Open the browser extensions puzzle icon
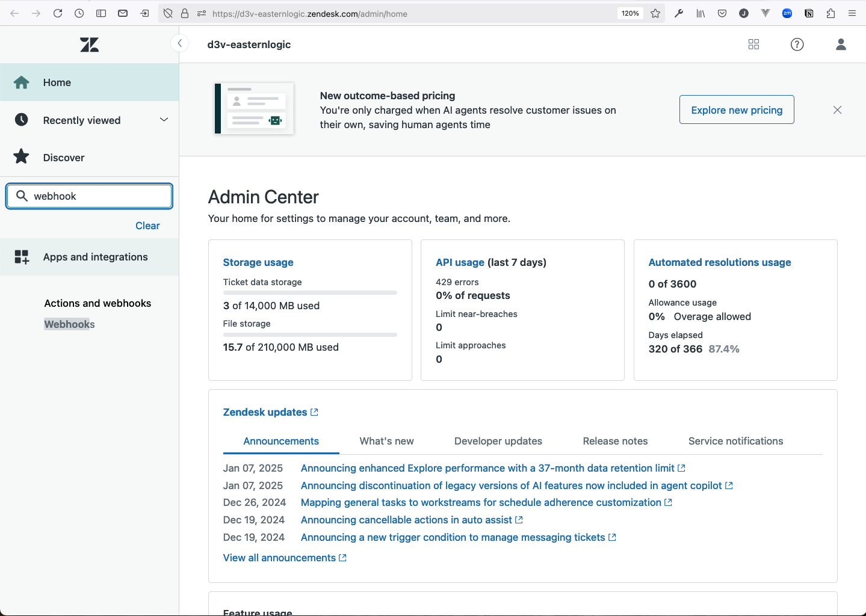The image size is (866, 616). coord(831,13)
